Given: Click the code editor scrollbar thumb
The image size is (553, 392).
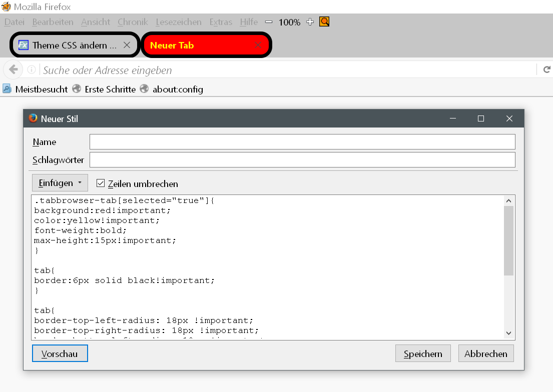Looking at the screenshot, I should (508, 241).
